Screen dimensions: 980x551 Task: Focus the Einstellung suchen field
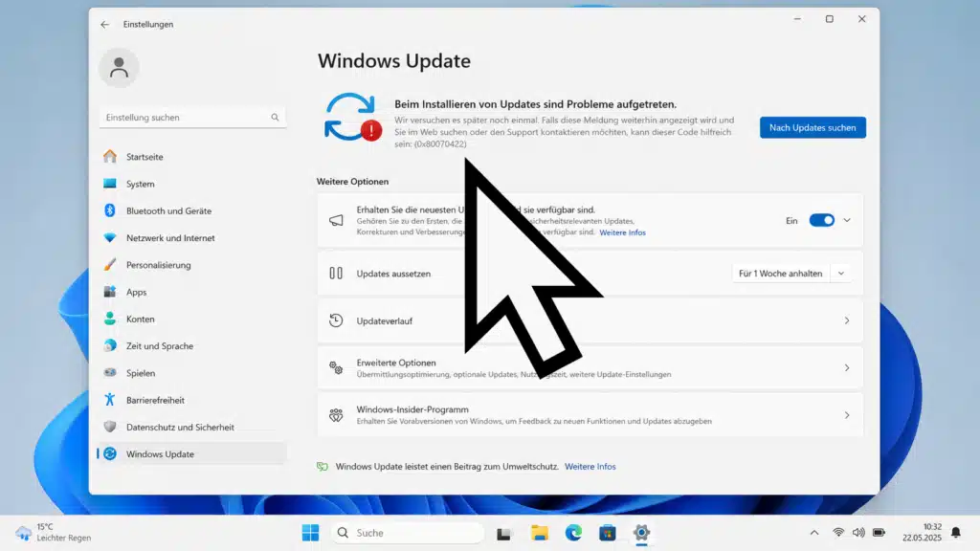(x=192, y=118)
